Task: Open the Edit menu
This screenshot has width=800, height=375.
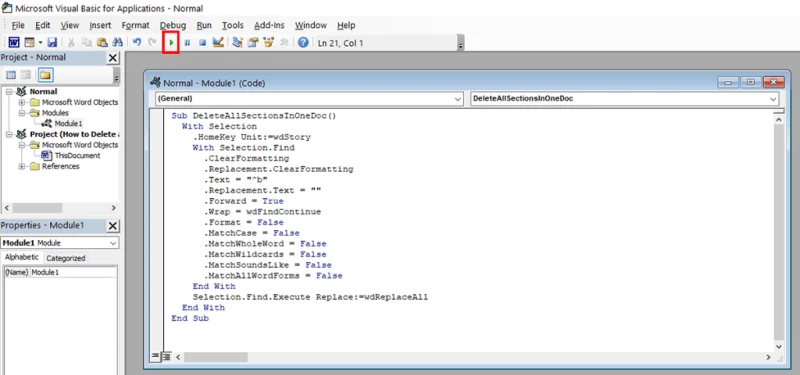Action: (x=43, y=25)
